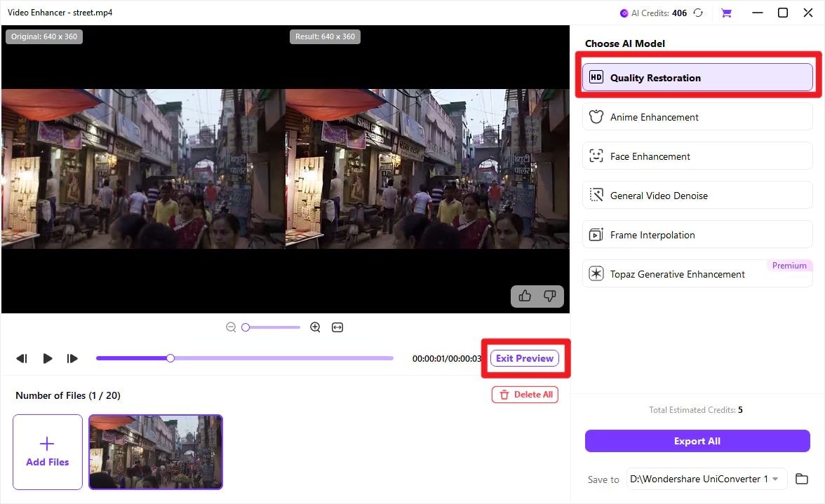This screenshot has height=504, width=825.
Task: Exit Preview mode
Action: pyautogui.click(x=524, y=358)
